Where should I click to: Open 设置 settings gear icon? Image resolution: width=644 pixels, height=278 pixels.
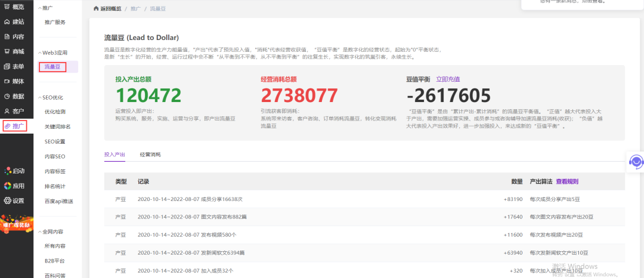click(7, 200)
